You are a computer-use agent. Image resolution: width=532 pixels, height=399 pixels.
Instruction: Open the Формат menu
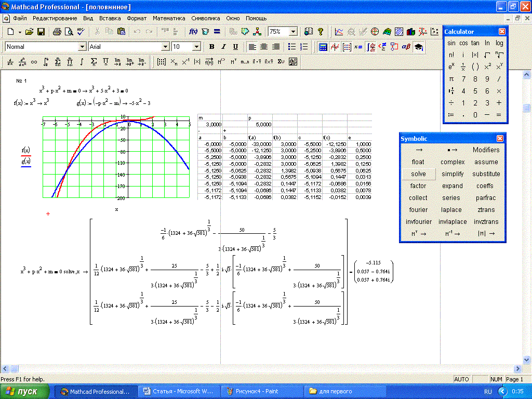click(x=137, y=18)
